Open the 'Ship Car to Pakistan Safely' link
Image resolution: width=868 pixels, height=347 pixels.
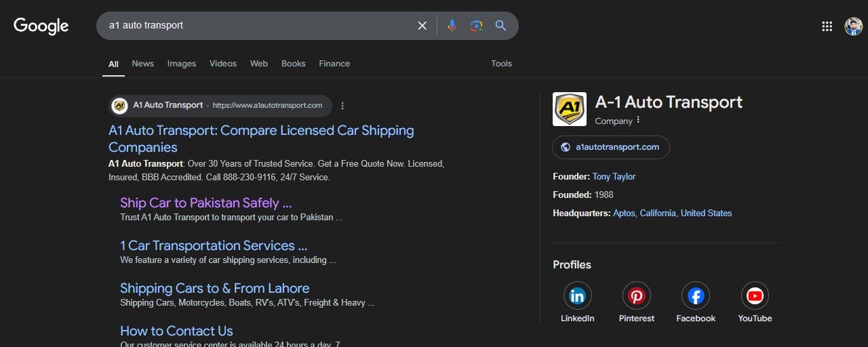point(205,203)
